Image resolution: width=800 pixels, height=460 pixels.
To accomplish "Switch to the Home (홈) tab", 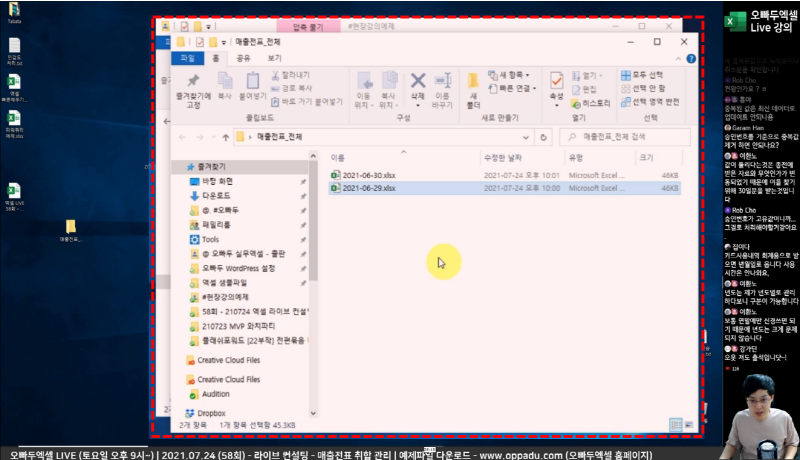I will click(x=216, y=58).
